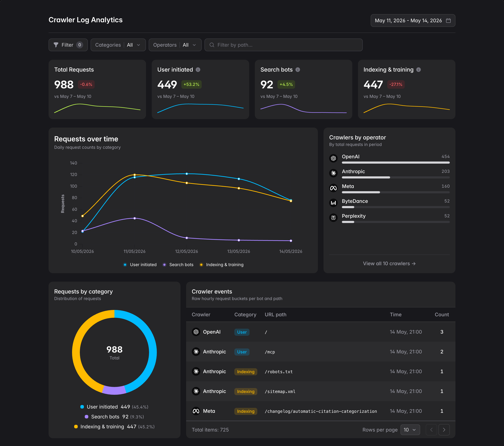Click Meta request progress bar
Viewport: 504px width, 446px height.
click(x=396, y=192)
